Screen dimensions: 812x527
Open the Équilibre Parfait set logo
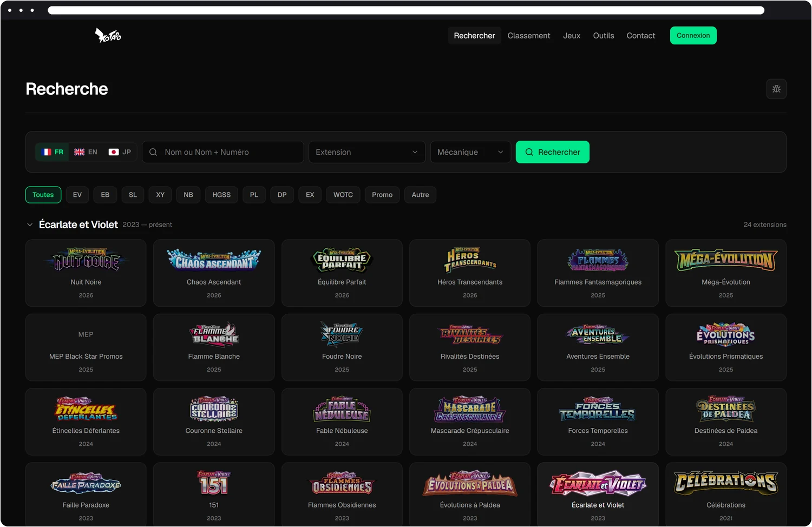[x=342, y=260]
